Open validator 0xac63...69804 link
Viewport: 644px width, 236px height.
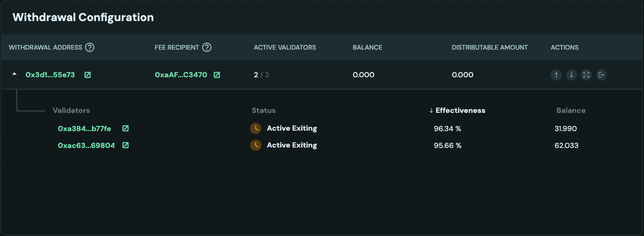(x=86, y=145)
